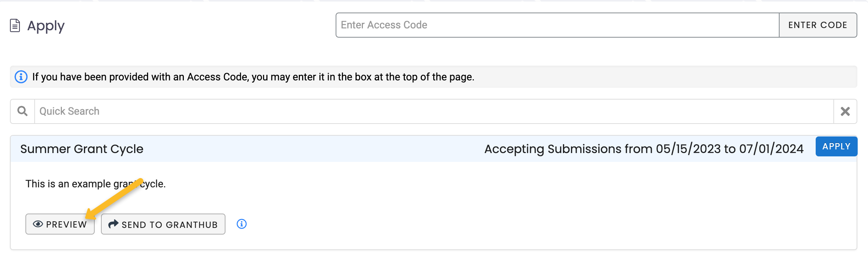Focus the Quick Search box
The image size is (868, 253).
tap(434, 111)
